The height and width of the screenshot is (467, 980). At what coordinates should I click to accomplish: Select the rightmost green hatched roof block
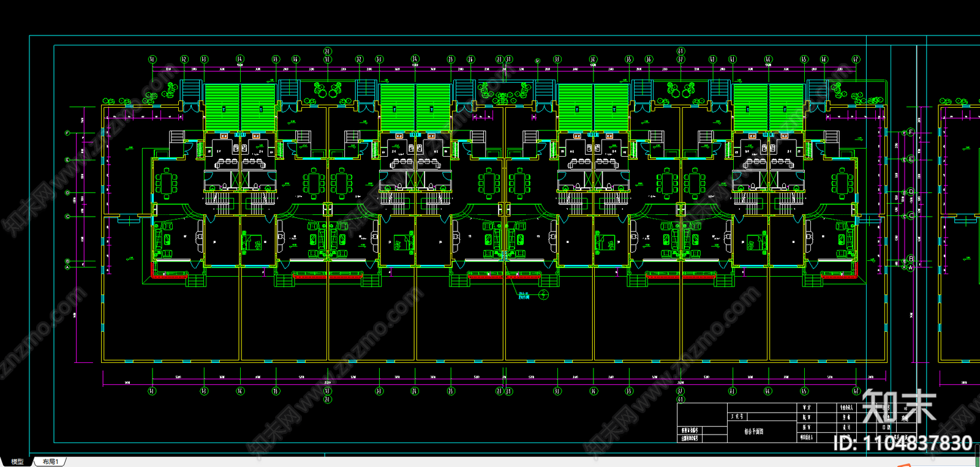pos(786,107)
